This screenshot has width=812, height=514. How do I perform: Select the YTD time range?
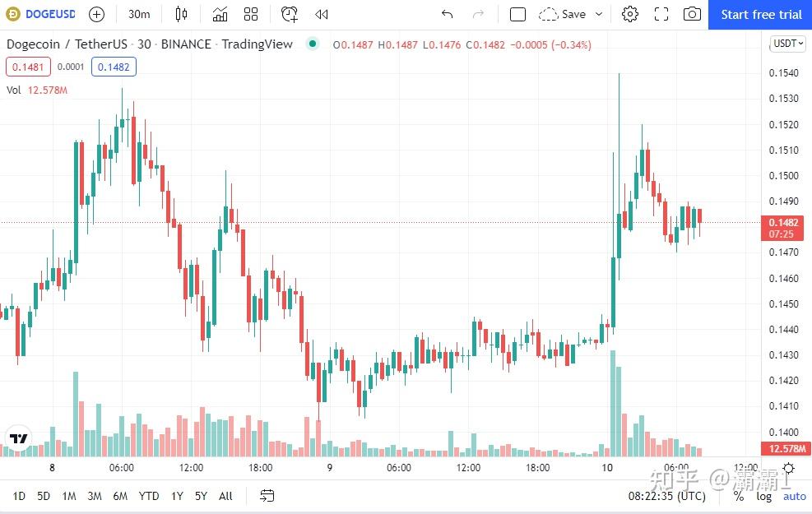click(x=149, y=496)
